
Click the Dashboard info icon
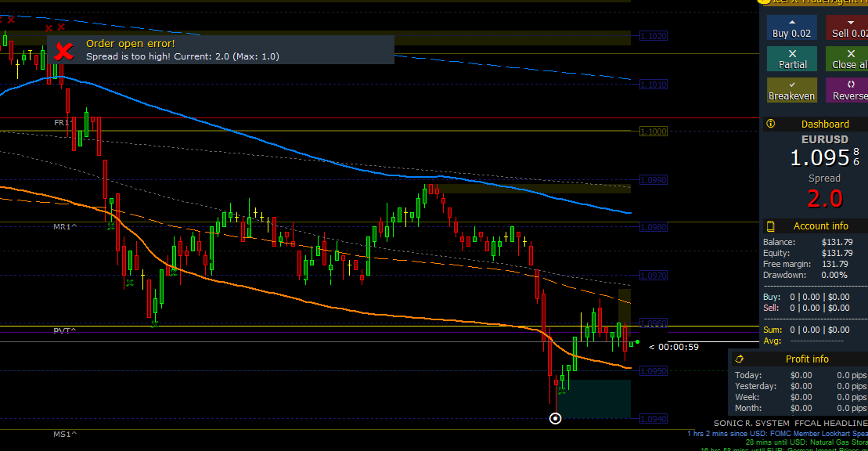point(771,124)
